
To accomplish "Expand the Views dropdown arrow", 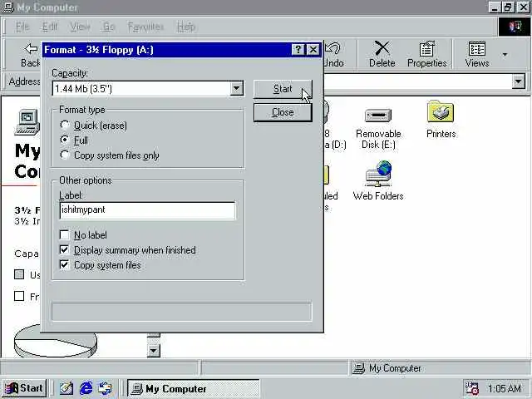I will coord(505,54).
